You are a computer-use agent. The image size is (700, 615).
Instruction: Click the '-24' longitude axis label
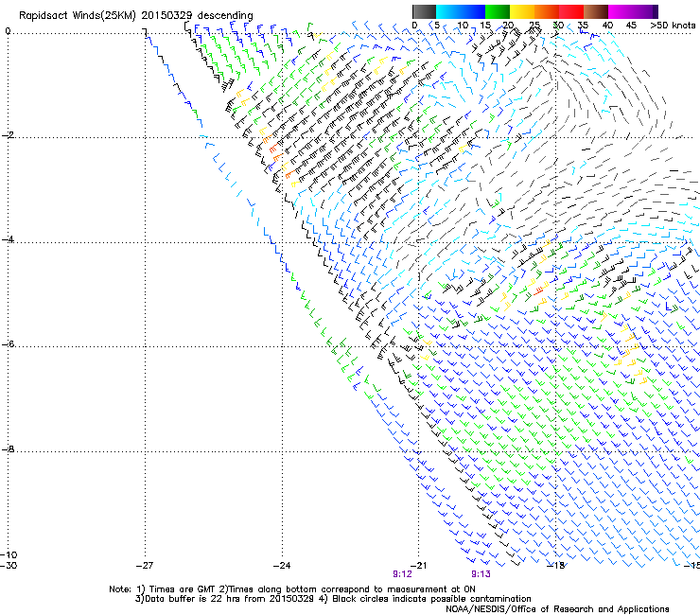(282, 566)
